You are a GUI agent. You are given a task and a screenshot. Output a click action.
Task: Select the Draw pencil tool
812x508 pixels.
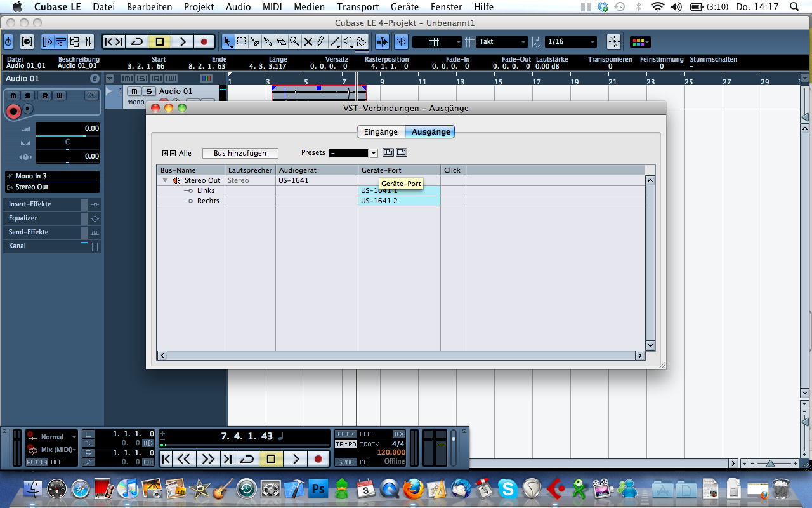point(321,42)
